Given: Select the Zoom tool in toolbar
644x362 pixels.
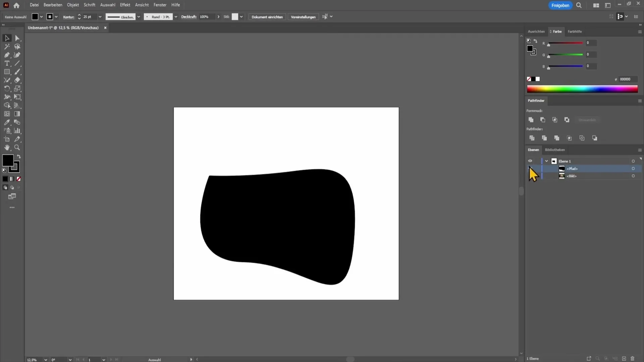Looking at the screenshot, I should click(17, 147).
